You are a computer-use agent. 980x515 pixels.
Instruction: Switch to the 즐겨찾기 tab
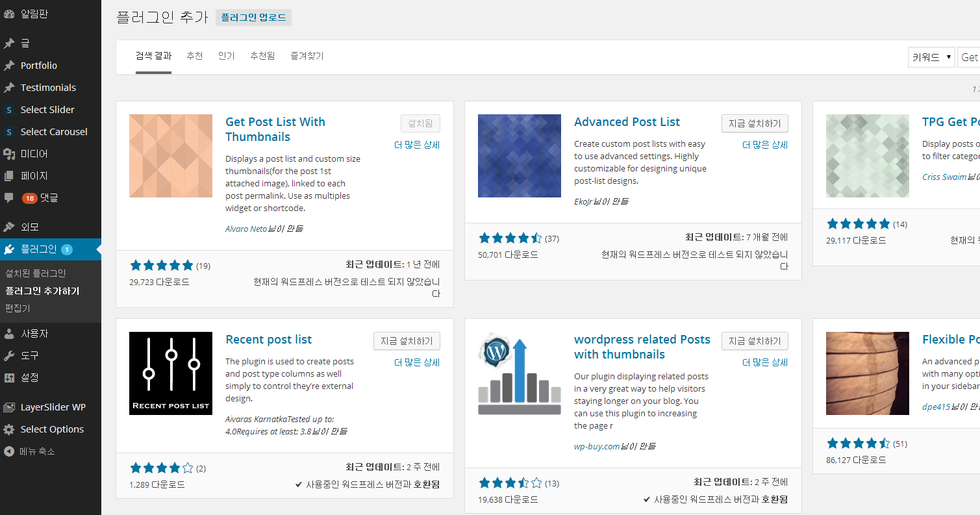coord(307,56)
